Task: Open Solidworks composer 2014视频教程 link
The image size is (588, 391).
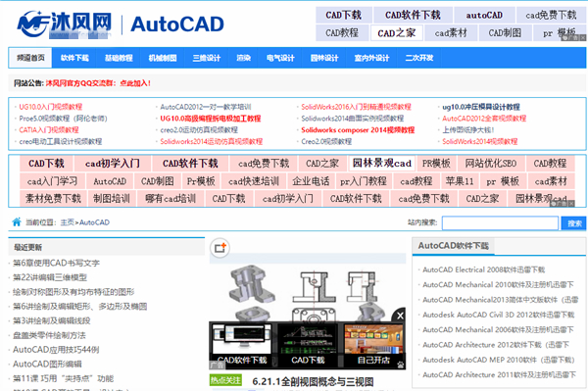Action: [x=358, y=130]
